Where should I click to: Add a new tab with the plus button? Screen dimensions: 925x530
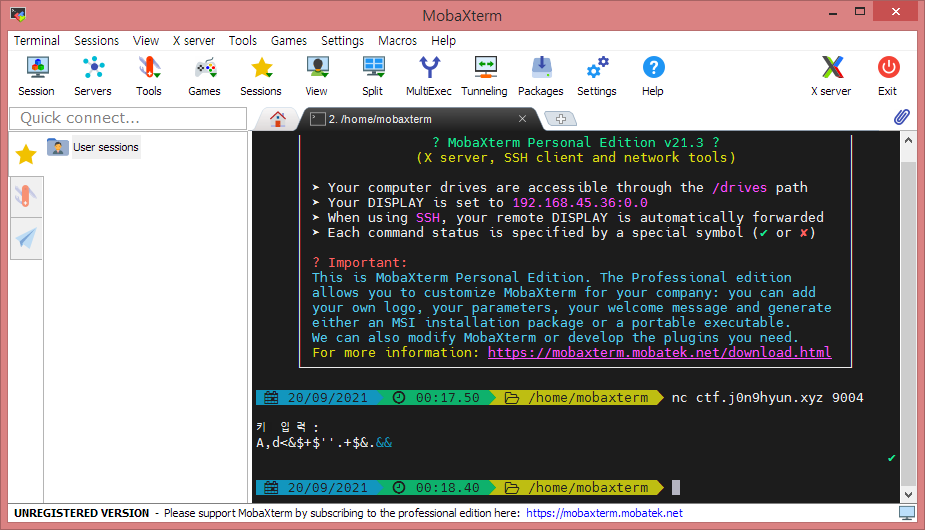560,119
